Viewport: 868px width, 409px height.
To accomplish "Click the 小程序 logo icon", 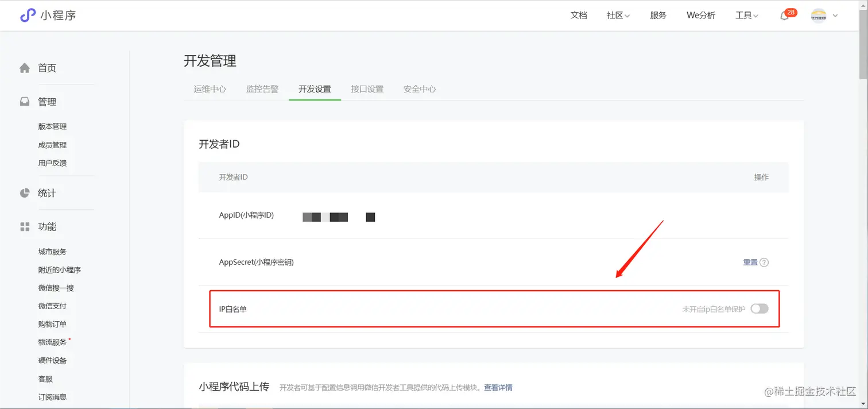I will coord(28,16).
